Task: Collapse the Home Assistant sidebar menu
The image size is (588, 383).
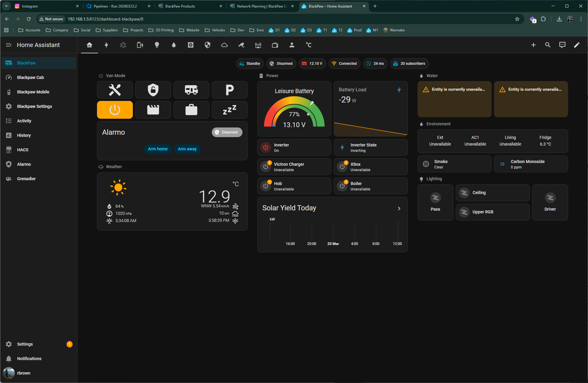Action: click(x=9, y=45)
